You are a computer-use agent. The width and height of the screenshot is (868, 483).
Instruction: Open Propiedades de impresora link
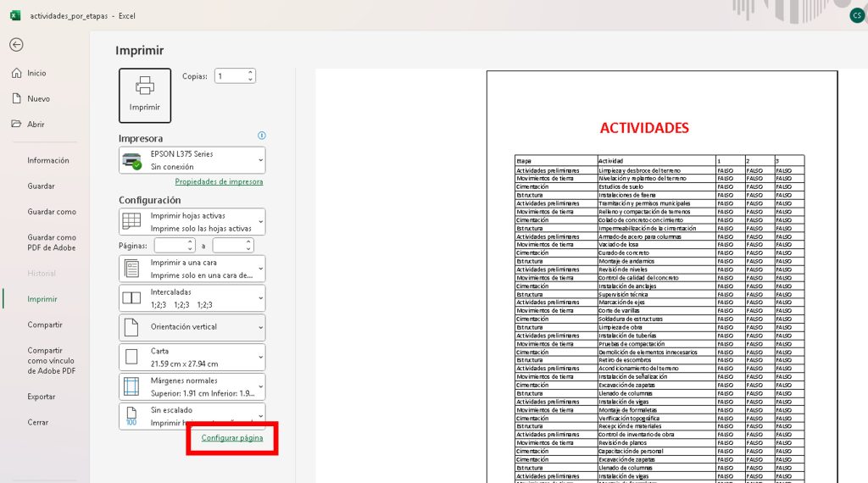(x=219, y=181)
